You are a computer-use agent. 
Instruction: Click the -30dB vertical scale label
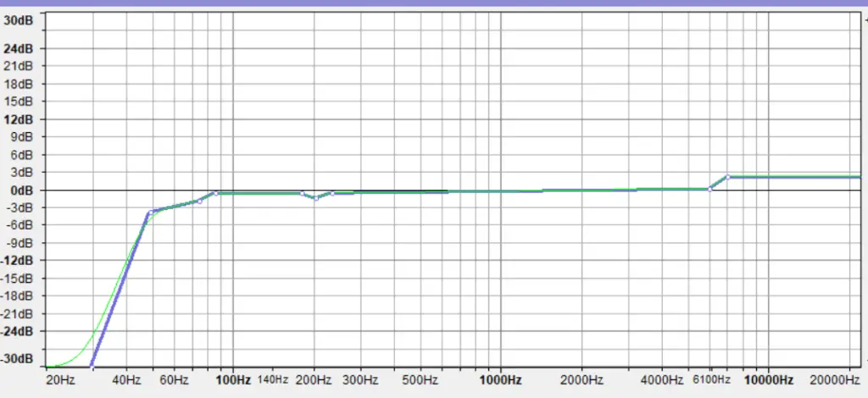click(x=17, y=359)
